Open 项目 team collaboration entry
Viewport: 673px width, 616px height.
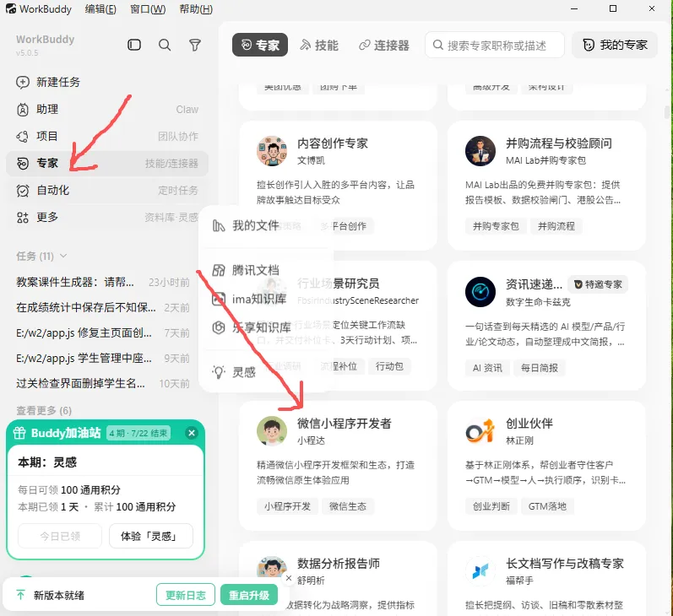(x=107, y=137)
